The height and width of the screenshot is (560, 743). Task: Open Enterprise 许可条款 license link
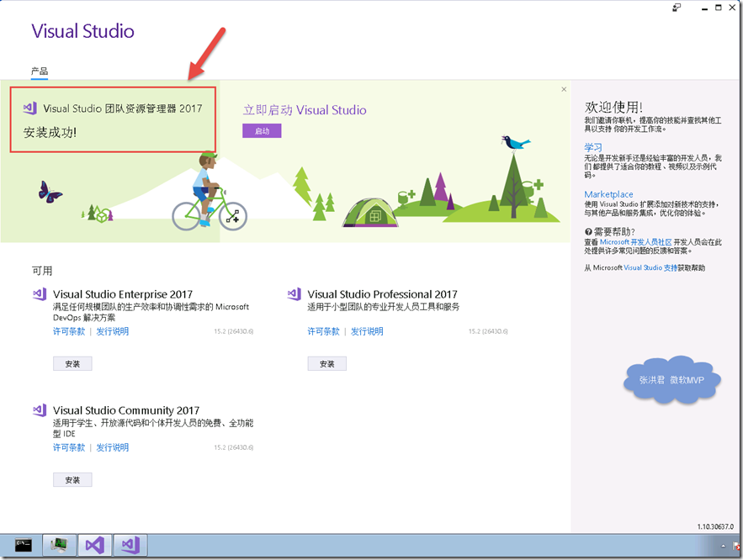coord(69,331)
